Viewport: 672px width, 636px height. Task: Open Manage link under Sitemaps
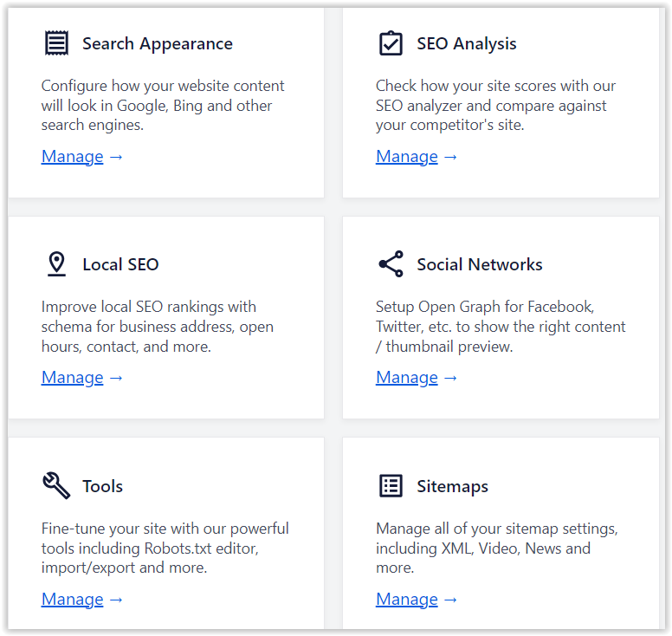click(x=407, y=599)
